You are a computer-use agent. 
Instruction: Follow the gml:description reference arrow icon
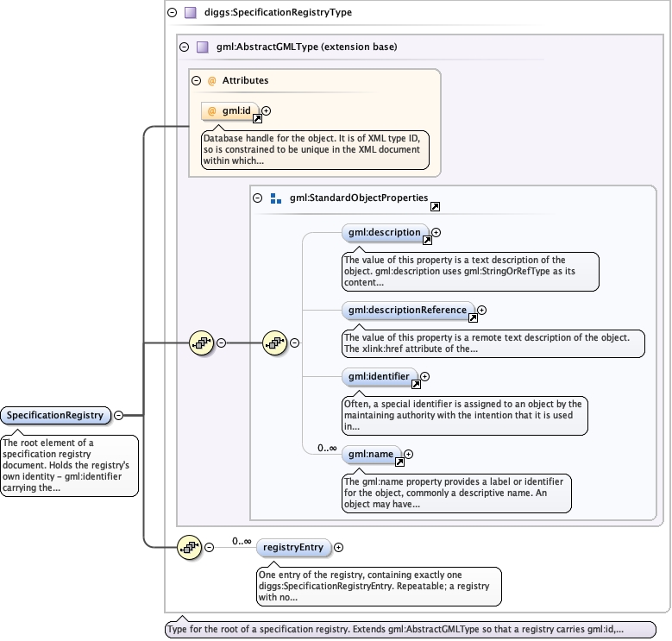point(427,241)
